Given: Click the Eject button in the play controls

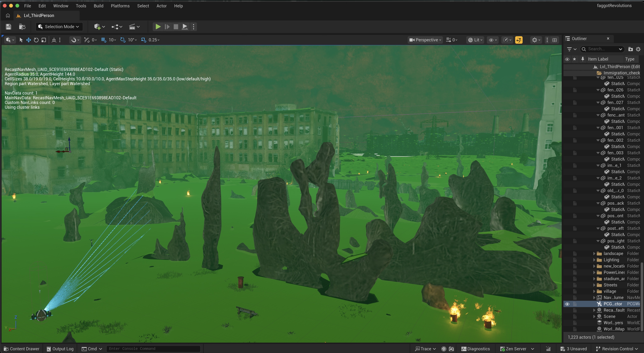Looking at the screenshot, I should 185,27.
